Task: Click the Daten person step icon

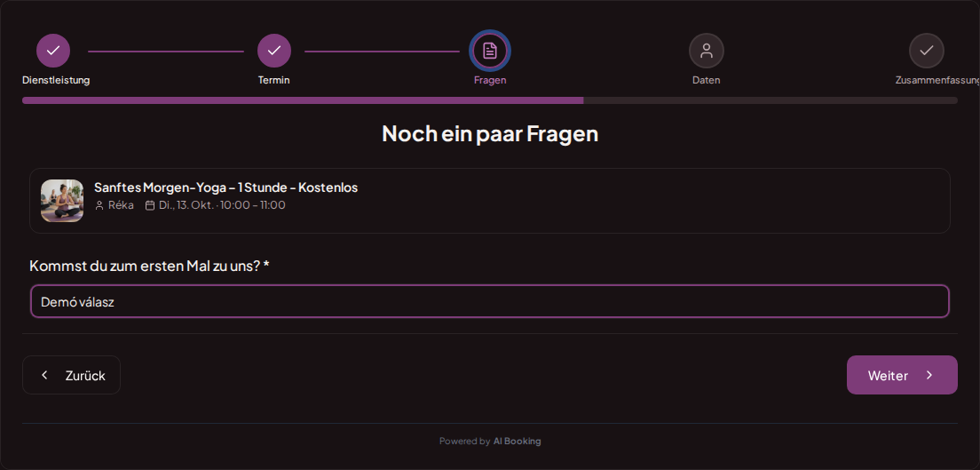Action: [707, 51]
